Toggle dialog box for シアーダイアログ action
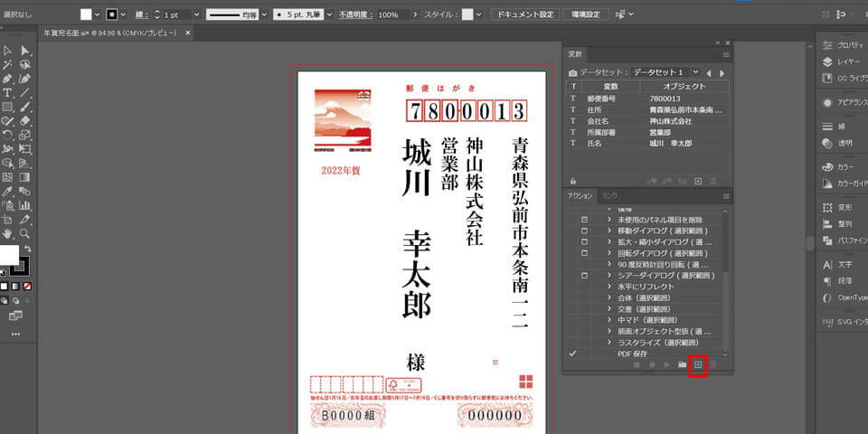Screen dimensions: 868x434 coord(584,275)
